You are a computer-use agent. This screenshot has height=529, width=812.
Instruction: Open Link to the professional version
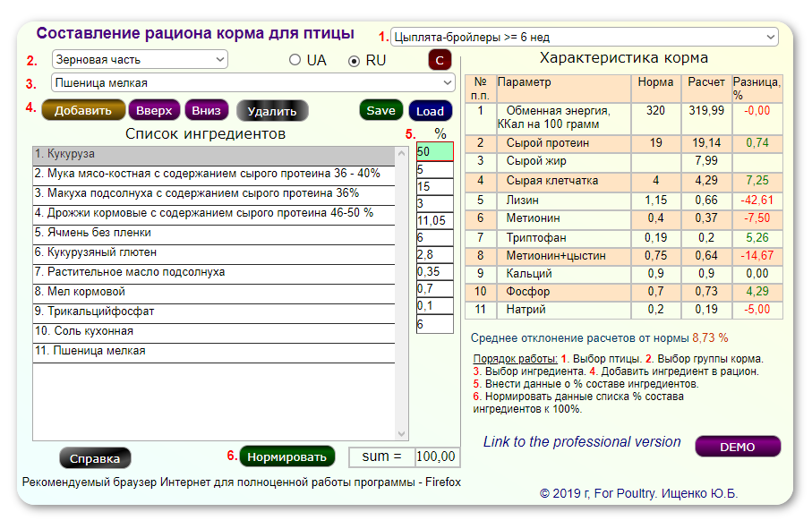coord(582,441)
